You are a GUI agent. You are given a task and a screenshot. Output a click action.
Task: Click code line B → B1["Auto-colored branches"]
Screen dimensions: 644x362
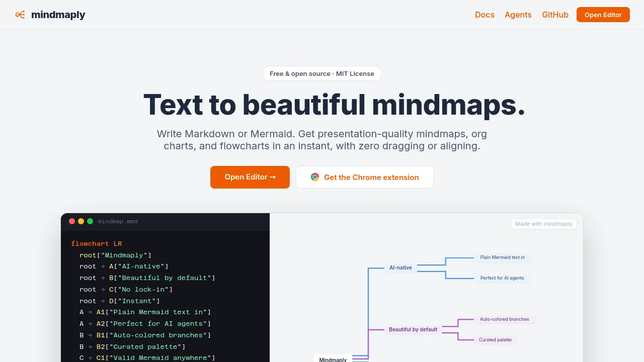tap(145, 335)
